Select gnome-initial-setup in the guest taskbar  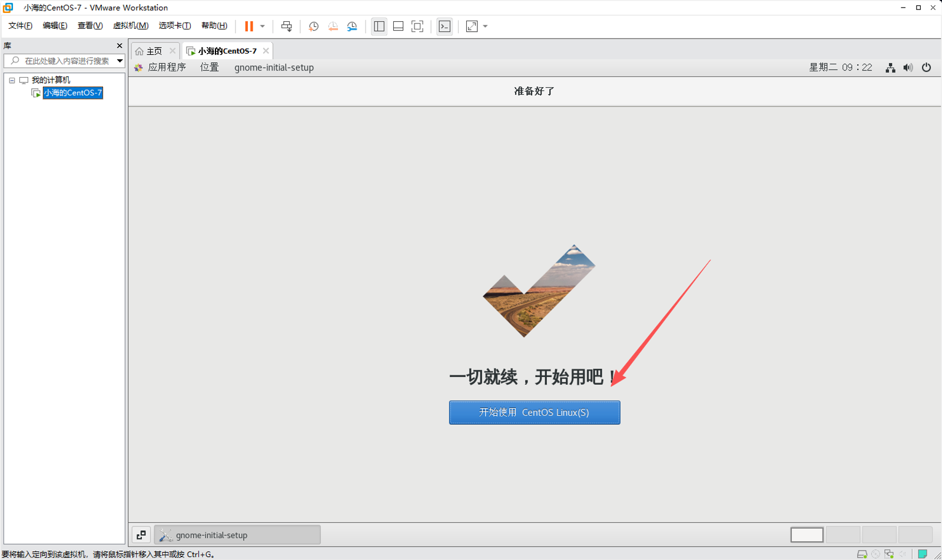[x=237, y=535]
